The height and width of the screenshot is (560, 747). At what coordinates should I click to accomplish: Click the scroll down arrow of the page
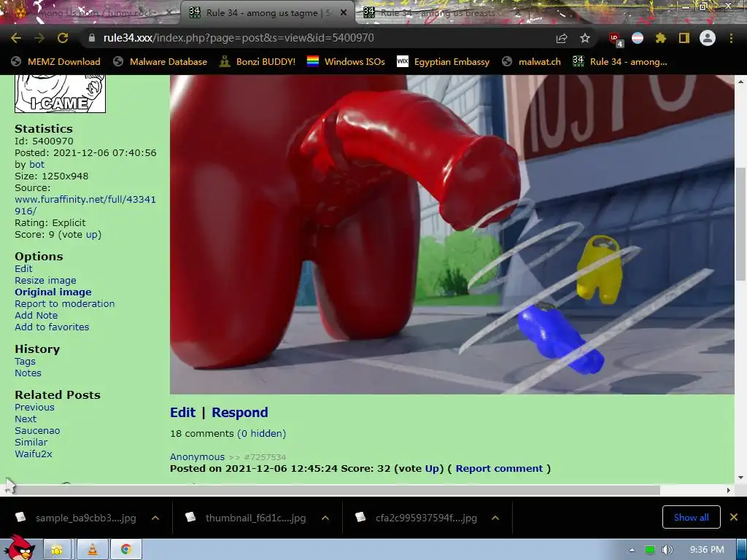(x=741, y=478)
